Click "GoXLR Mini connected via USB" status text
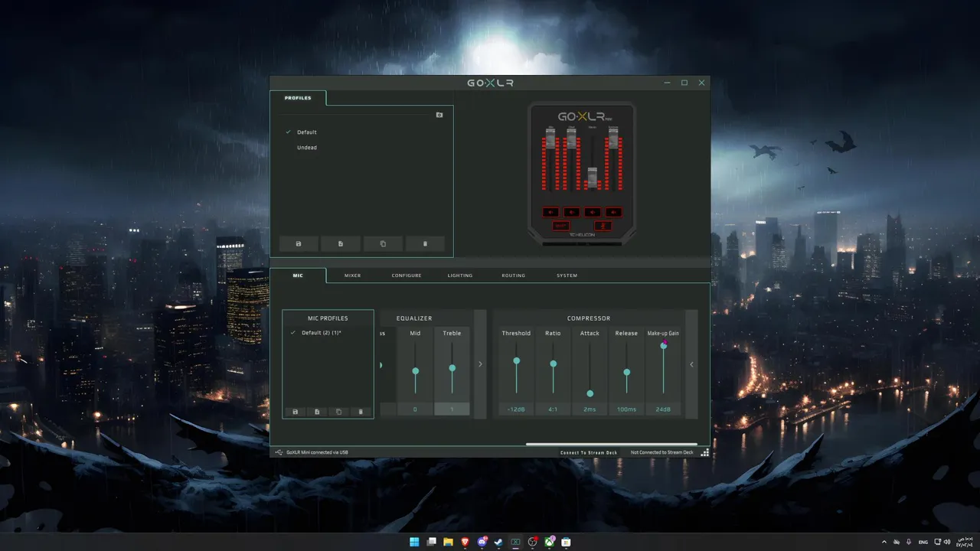The height and width of the screenshot is (551, 980). coord(318,452)
